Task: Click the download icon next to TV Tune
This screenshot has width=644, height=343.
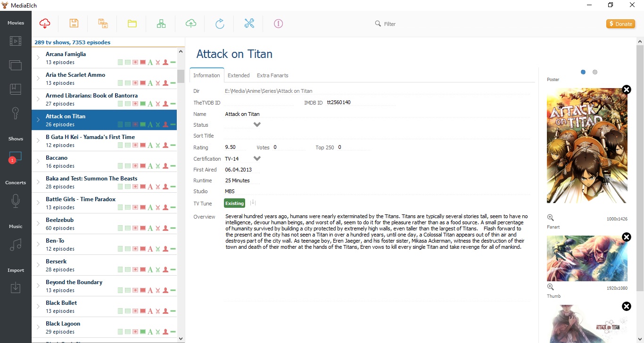Action: (x=253, y=203)
